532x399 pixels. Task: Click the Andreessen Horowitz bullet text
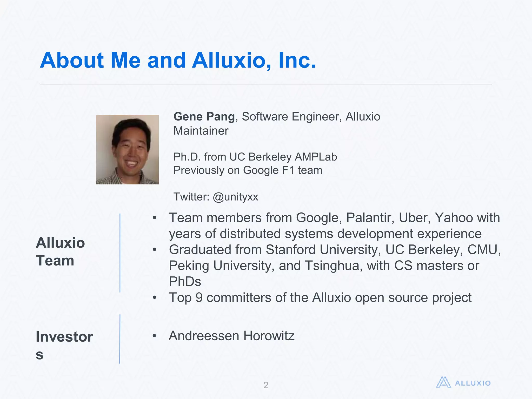pyautogui.click(x=231, y=336)
